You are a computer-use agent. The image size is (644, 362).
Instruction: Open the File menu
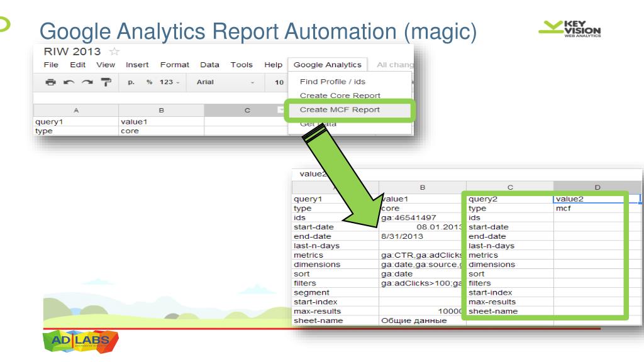tap(51, 65)
